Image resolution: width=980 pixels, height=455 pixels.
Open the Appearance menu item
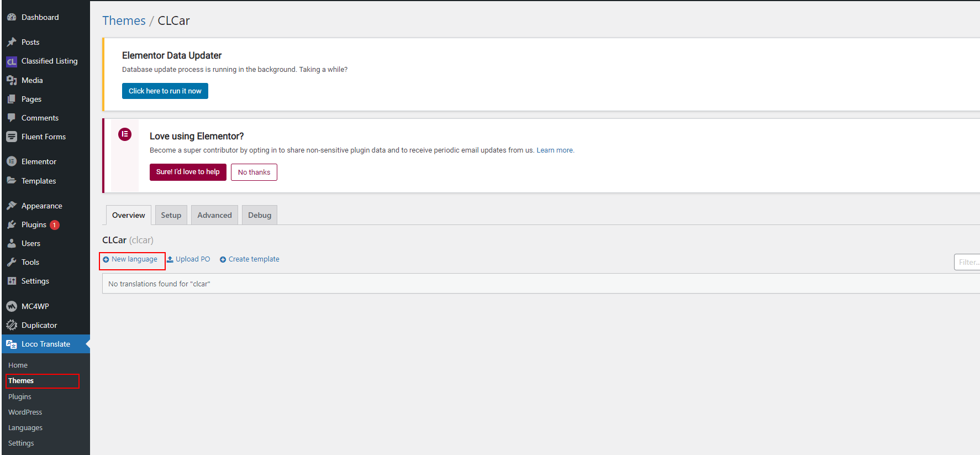click(45, 206)
